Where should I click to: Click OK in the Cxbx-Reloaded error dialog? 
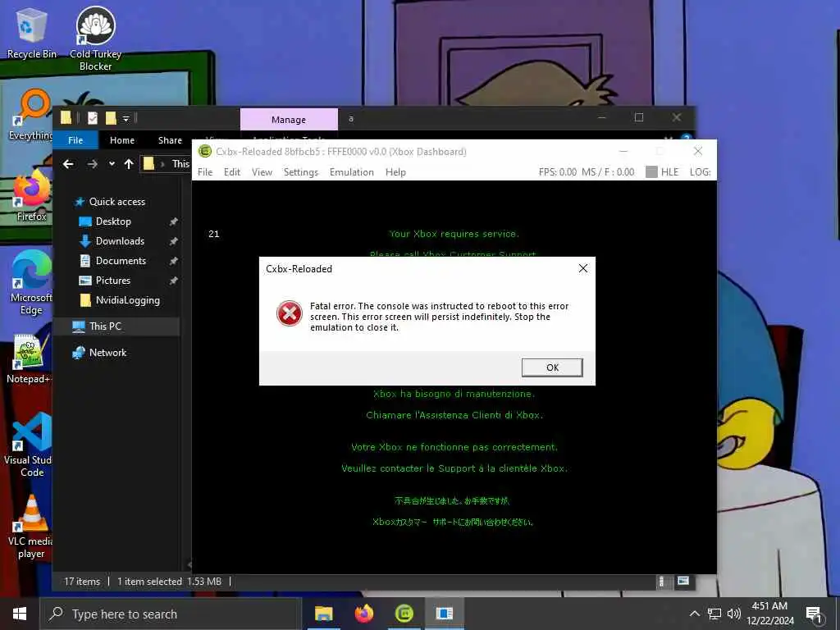click(x=552, y=367)
